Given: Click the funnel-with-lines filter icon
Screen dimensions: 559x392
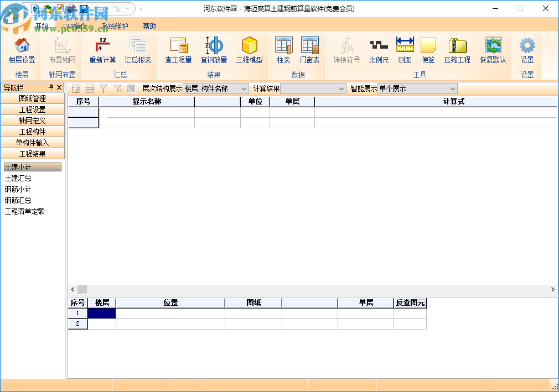Looking at the screenshot, I should (x=118, y=88).
